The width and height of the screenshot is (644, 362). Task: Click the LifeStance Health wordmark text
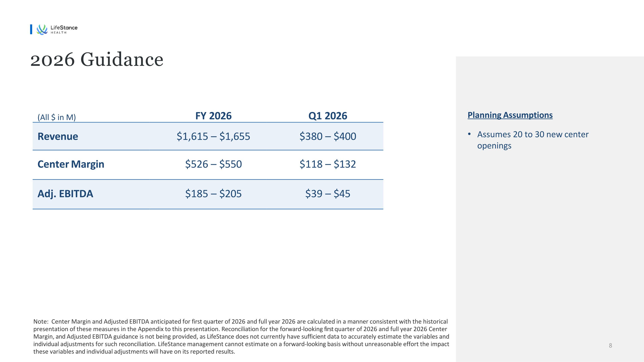[x=64, y=29]
